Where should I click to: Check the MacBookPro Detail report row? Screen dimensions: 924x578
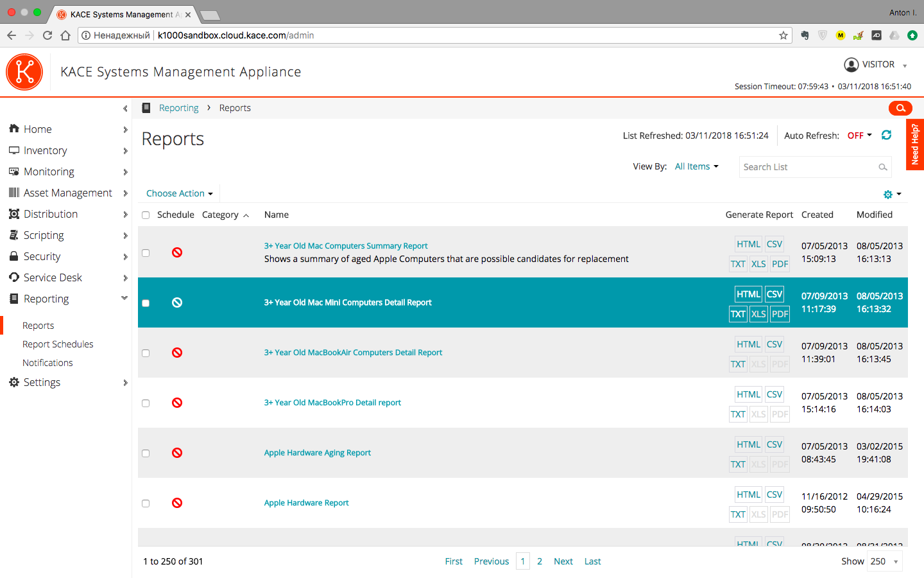tap(146, 403)
